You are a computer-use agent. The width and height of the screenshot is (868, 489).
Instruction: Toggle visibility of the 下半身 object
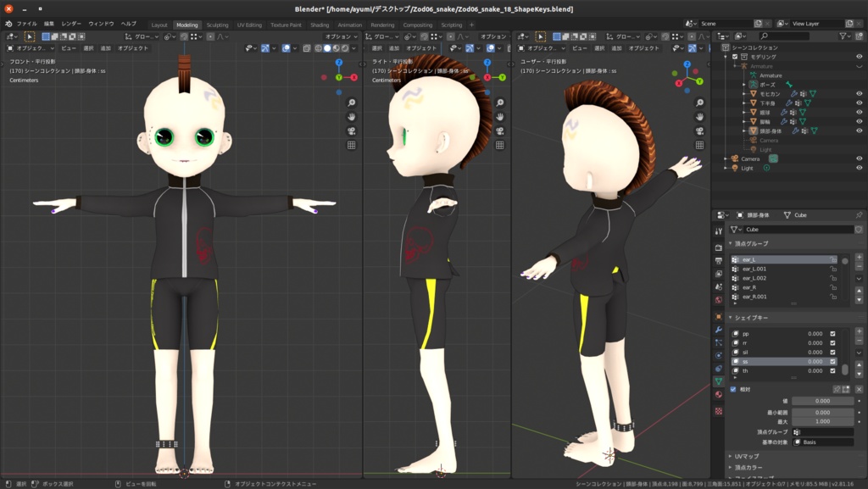(859, 103)
